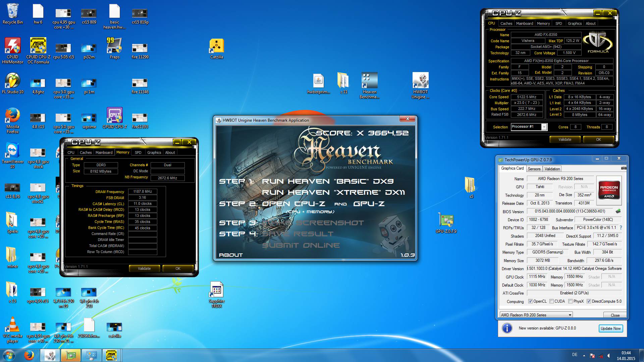The height and width of the screenshot is (362, 644).
Task: Switch to Sensors tab in GPU-Z
Action: (534, 169)
